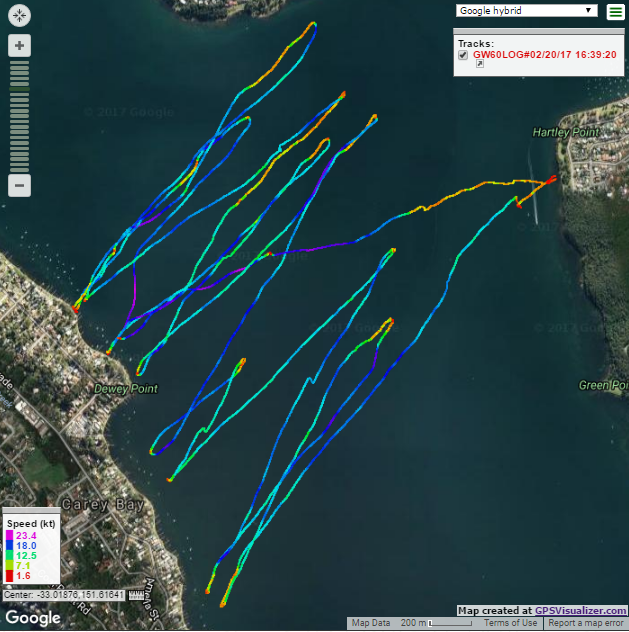The height and width of the screenshot is (632, 629).
Task: Uncheck the GW60LOG track checkbox
Action: (463, 55)
